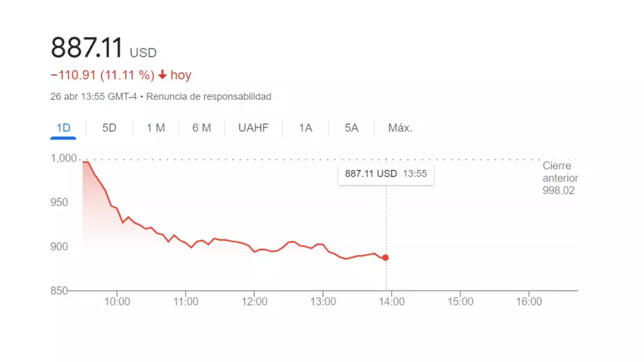Open the 1 M range tab
This screenshot has height=362, width=644.
tap(155, 128)
